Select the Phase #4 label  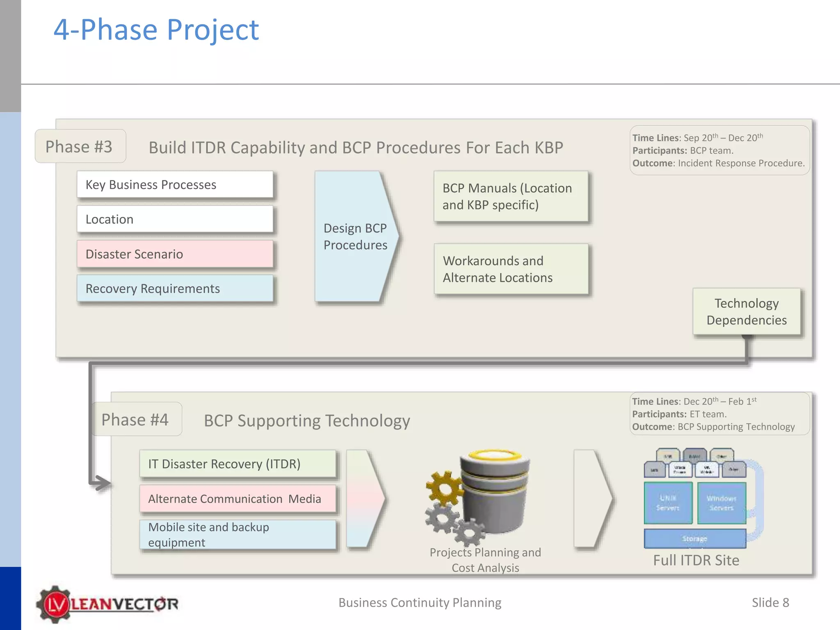[136, 419]
